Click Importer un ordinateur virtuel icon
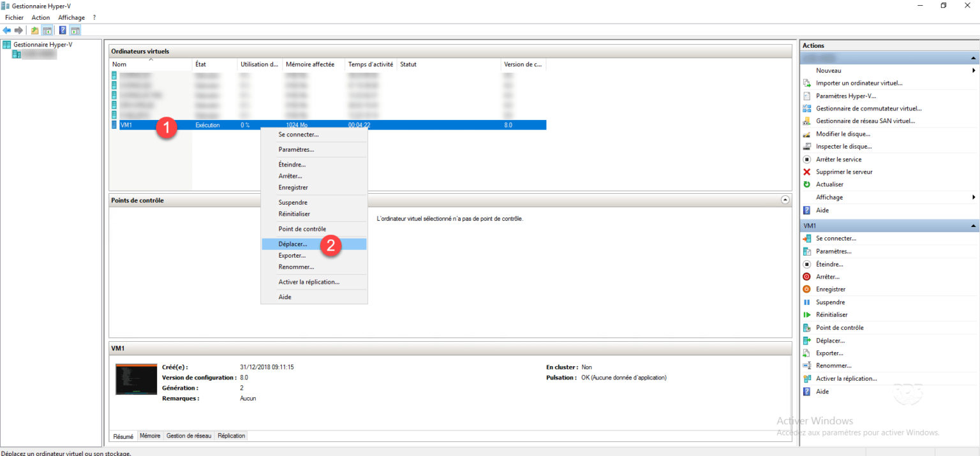This screenshot has width=980, height=456. click(806, 83)
